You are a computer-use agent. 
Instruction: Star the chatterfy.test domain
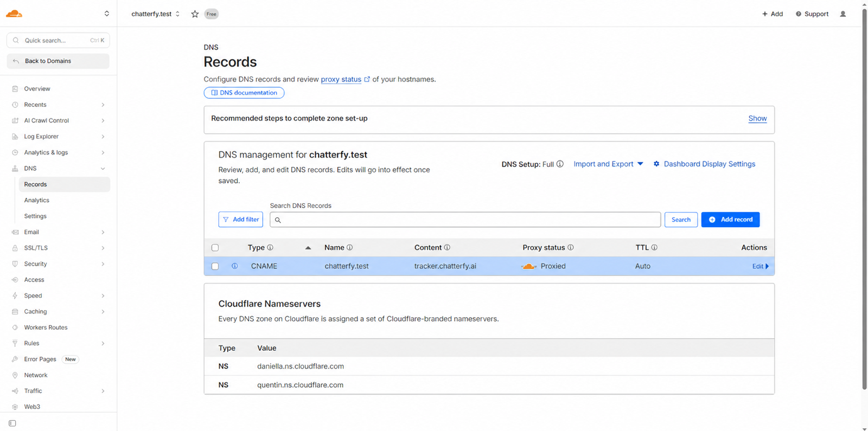[195, 14]
